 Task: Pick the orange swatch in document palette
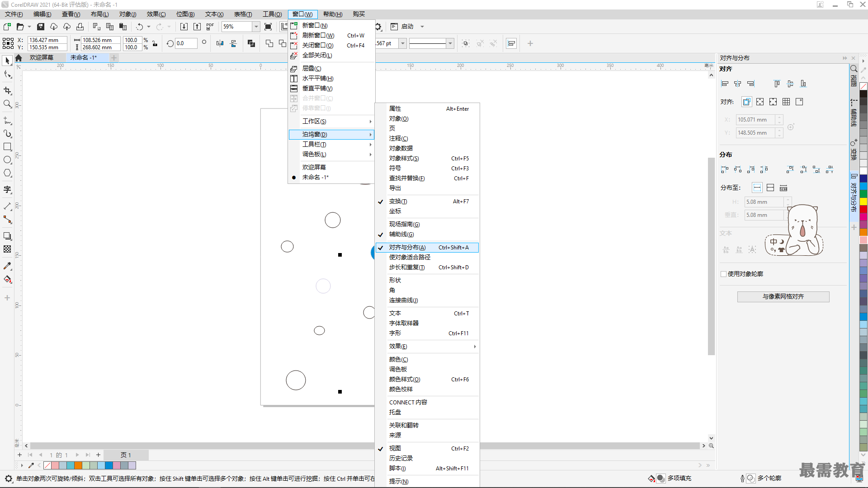[78, 465]
